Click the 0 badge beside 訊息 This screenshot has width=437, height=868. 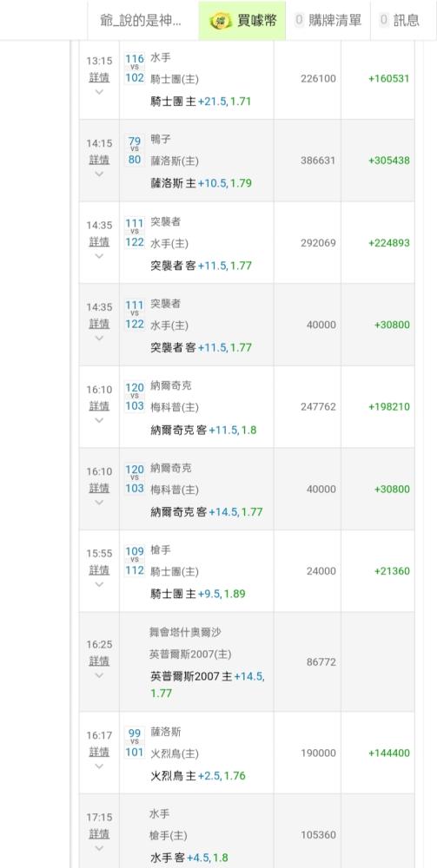point(384,21)
